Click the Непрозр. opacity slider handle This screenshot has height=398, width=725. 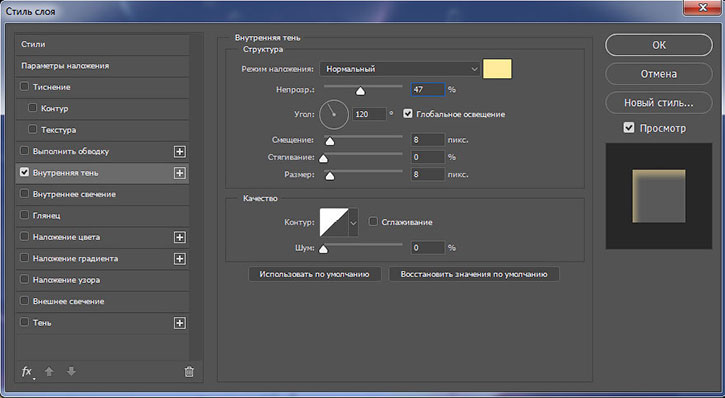pyautogui.click(x=360, y=92)
